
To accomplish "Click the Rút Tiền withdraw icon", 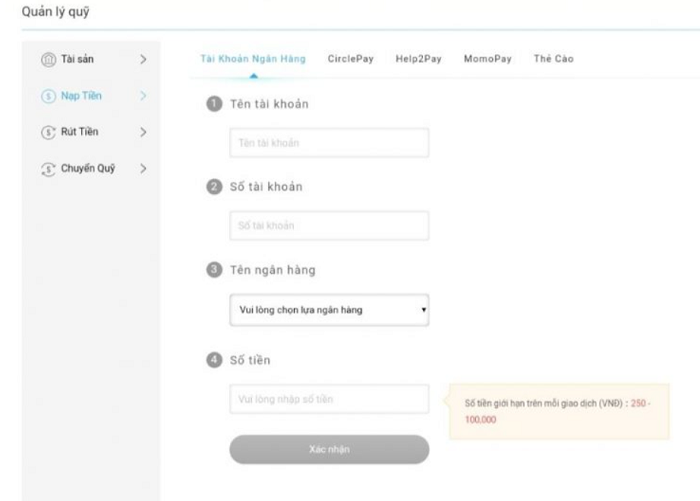I will click(x=48, y=131).
